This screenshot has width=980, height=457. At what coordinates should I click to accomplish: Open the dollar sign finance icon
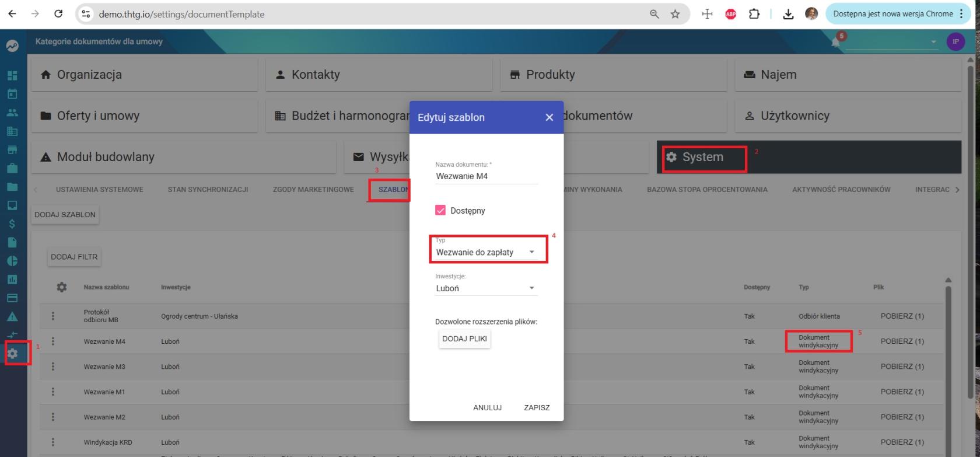(x=12, y=224)
